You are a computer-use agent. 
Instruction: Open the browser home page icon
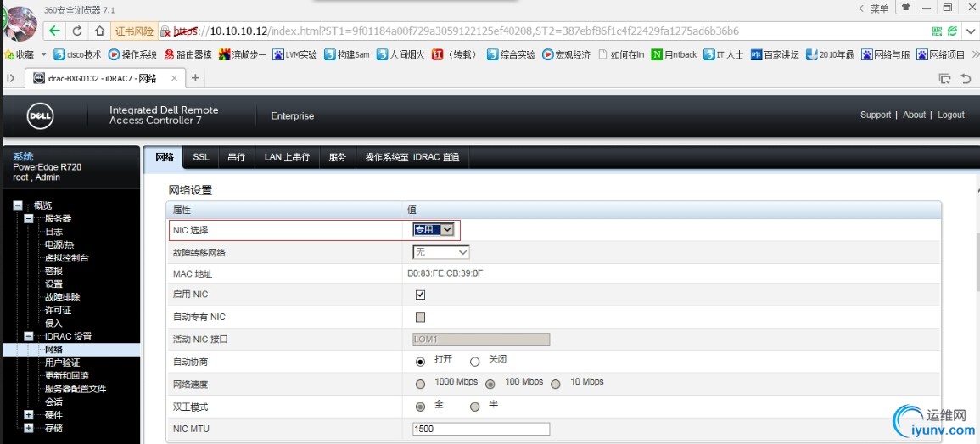(99, 31)
